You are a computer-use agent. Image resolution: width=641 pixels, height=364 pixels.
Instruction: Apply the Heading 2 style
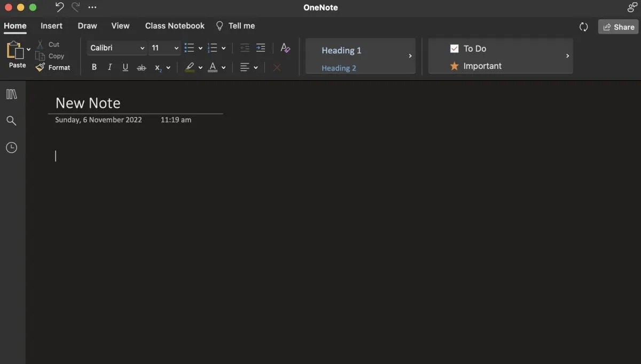[339, 68]
